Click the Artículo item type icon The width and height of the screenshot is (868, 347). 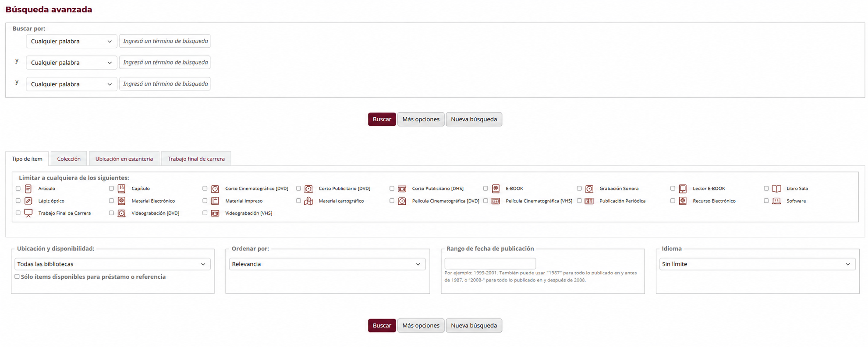point(28,189)
